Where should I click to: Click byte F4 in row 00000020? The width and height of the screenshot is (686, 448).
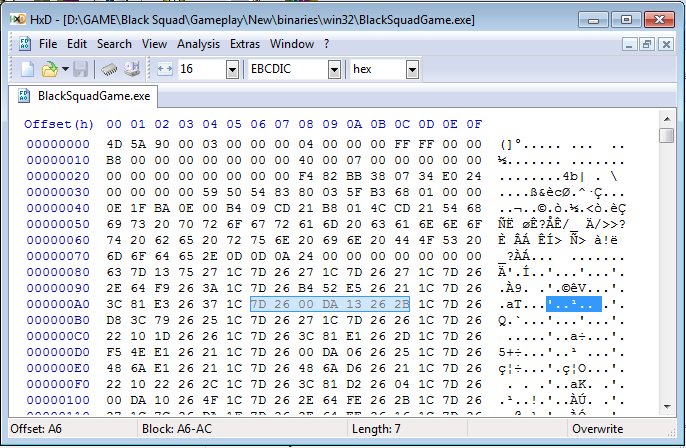(306, 176)
